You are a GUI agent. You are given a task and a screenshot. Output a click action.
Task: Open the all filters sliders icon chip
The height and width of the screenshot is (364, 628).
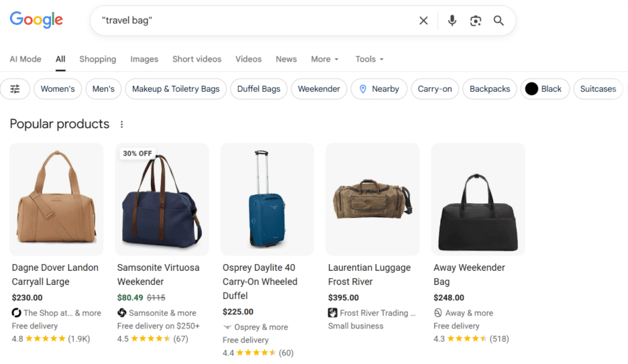pos(15,88)
